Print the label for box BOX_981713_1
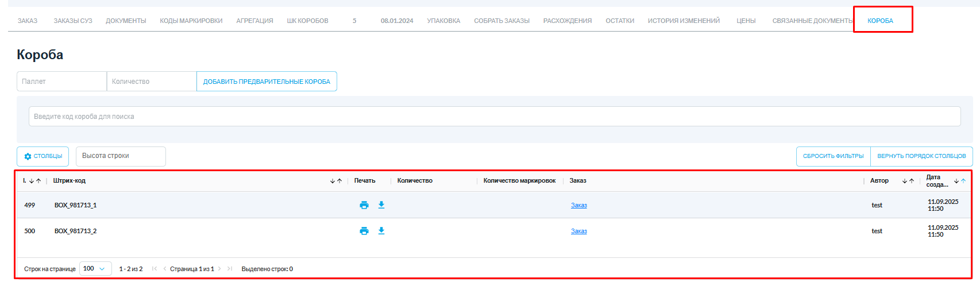The width and height of the screenshot is (980, 301). coord(364,205)
